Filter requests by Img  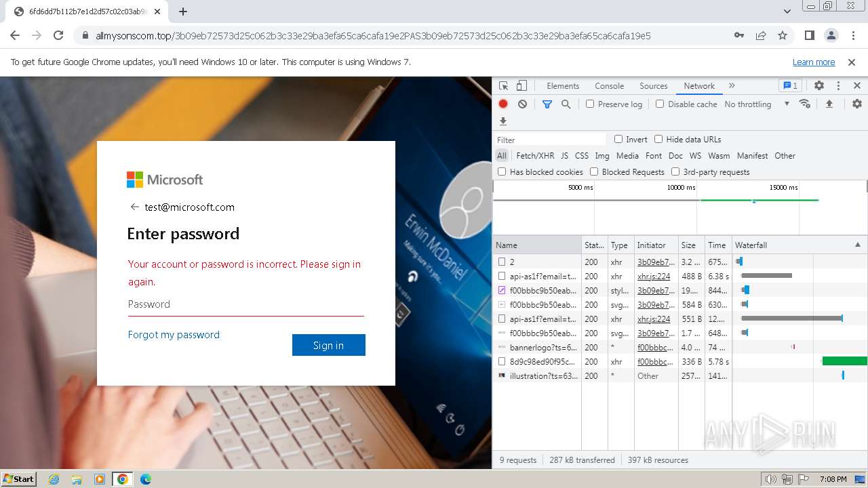pyautogui.click(x=602, y=155)
